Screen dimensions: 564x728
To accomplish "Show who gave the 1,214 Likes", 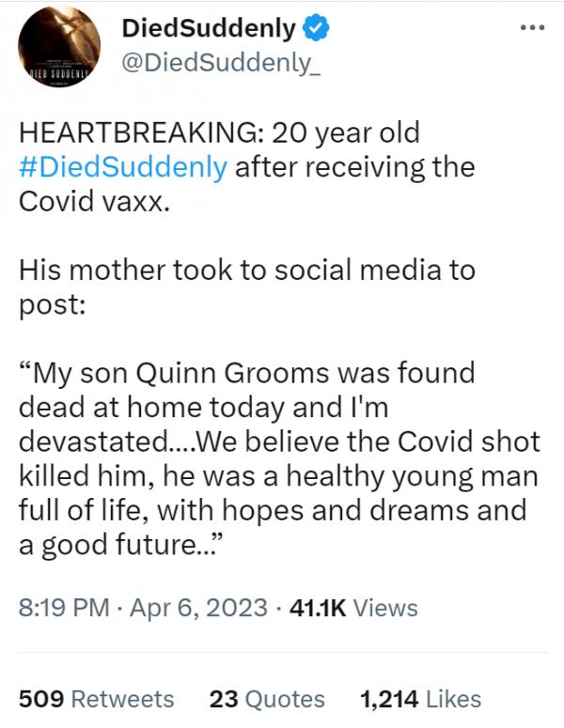I will tap(420, 699).
